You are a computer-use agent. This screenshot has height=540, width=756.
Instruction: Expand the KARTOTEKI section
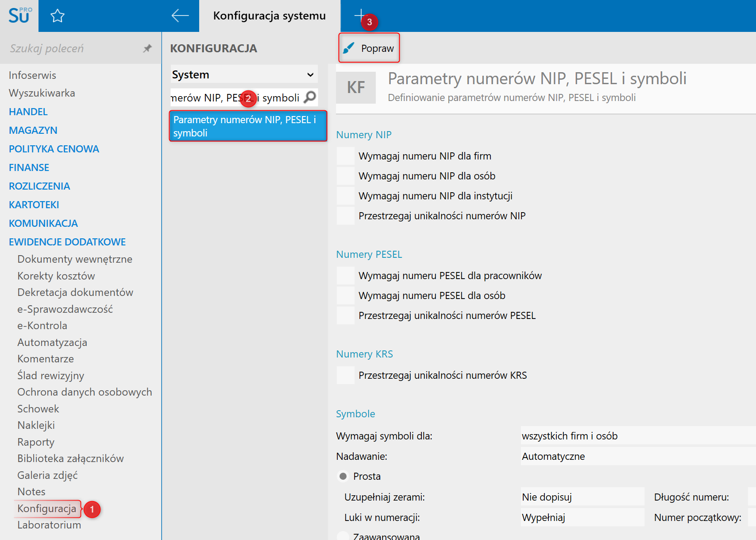pos(34,205)
